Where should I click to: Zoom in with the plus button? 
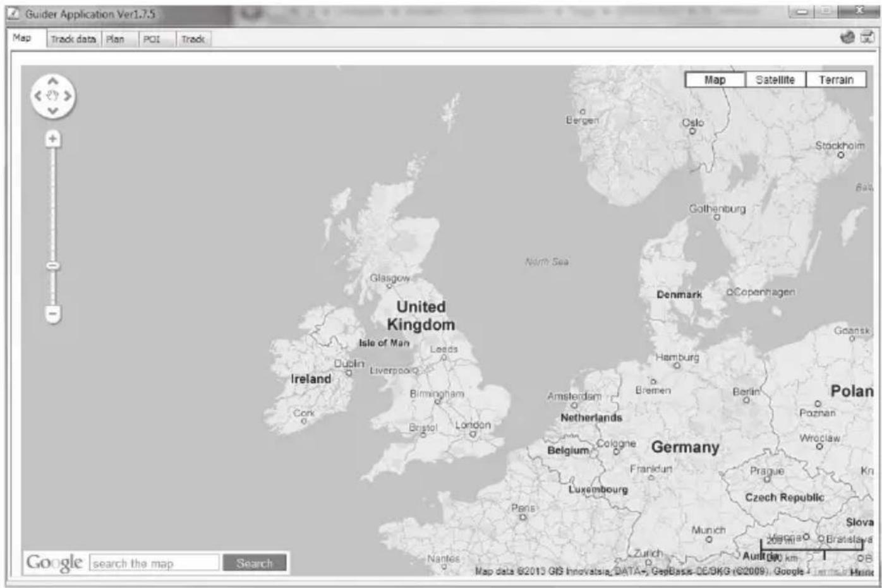tap(53, 138)
